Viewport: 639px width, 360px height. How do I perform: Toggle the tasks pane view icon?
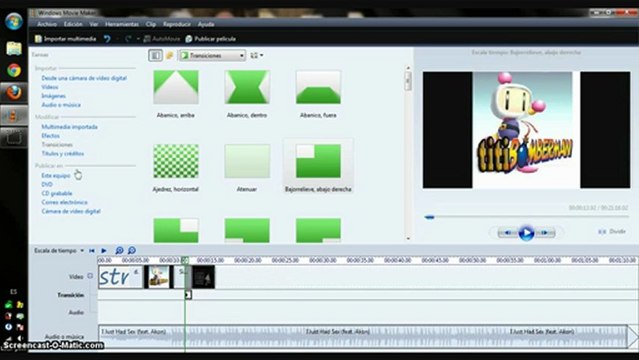point(155,55)
